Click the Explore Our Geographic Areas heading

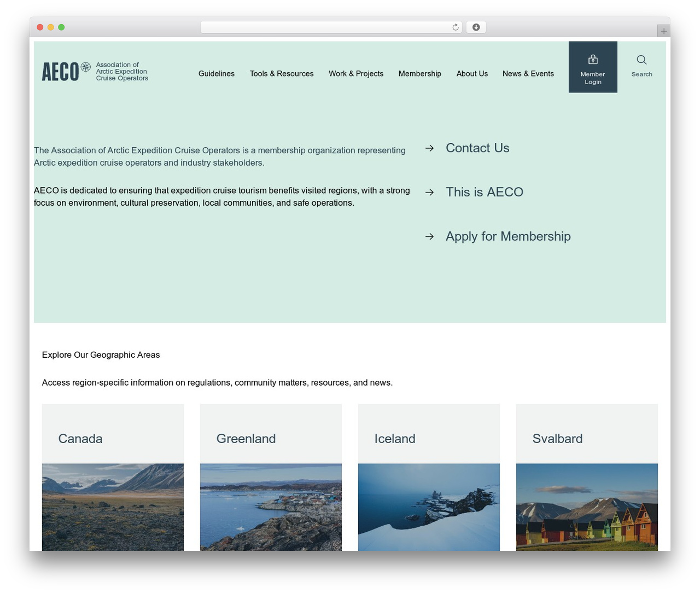101,355
